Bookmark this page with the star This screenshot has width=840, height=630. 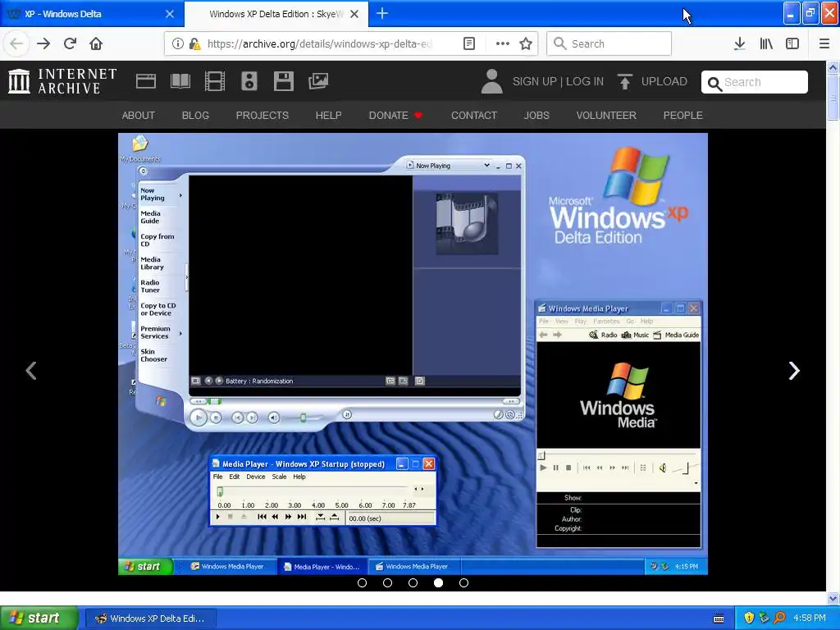coord(526,44)
